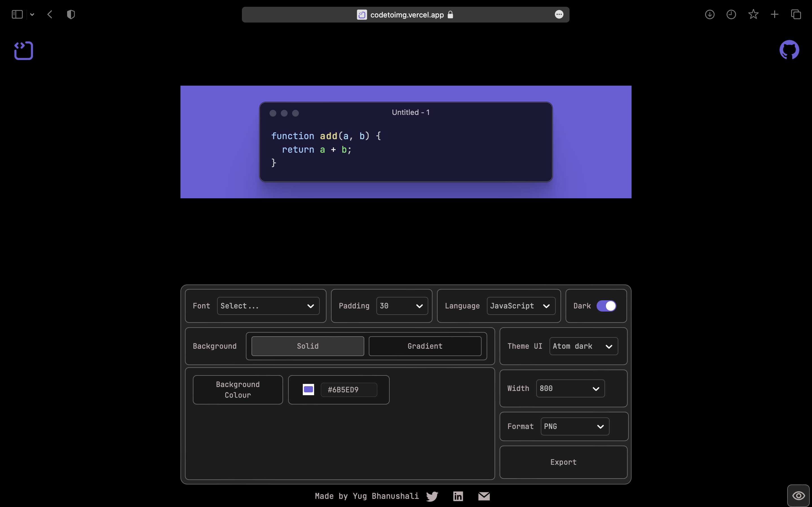
Task: Click the CodeToImg logo icon
Action: pyautogui.click(x=23, y=51)
